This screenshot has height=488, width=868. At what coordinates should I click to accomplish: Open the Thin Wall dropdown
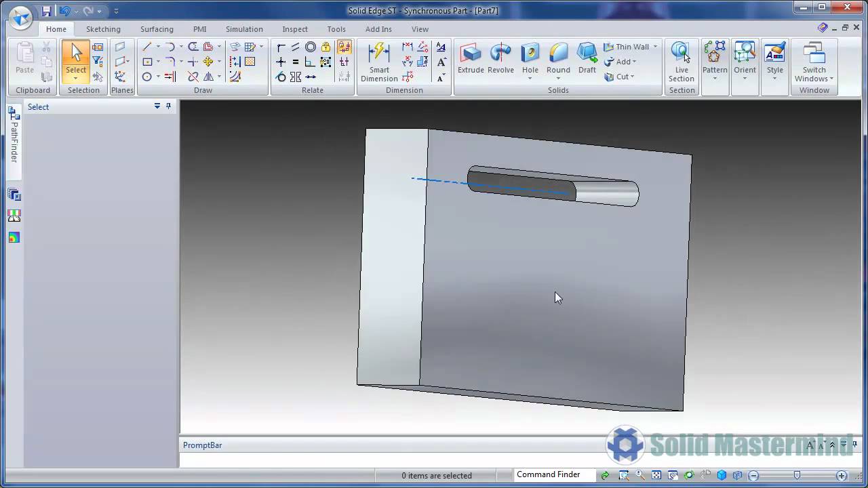click(x=655, y=47)
